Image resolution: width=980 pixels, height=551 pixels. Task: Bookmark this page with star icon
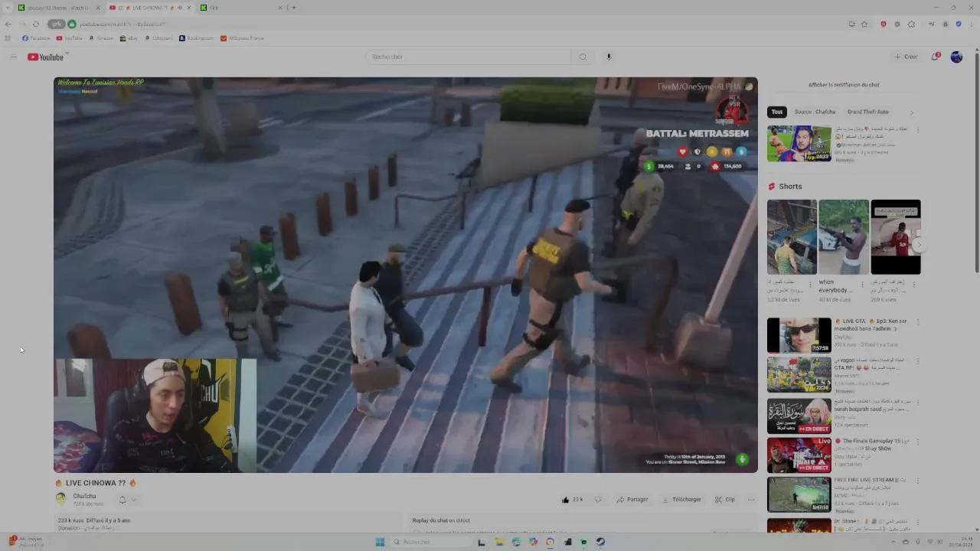point(864,24)
